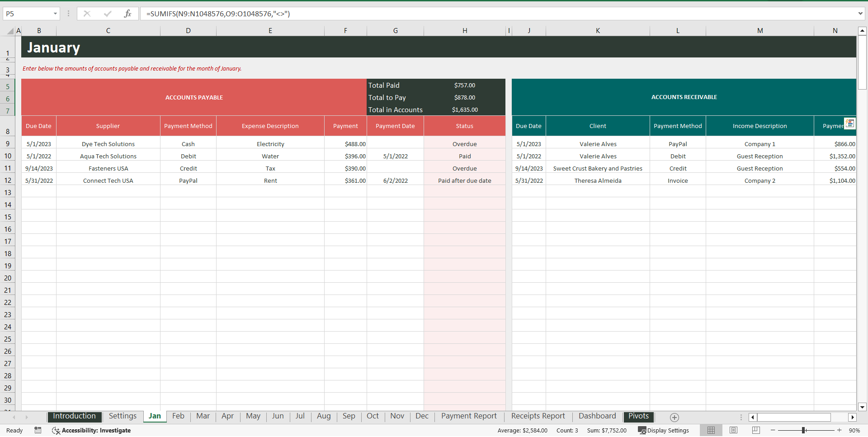868x437 pixels.
Task: Select the Connect Tech USA cell
Action: tap(108, 180)
